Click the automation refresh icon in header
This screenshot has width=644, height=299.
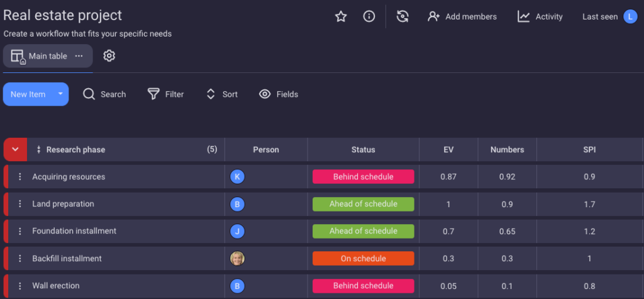(x=403, y=17)
